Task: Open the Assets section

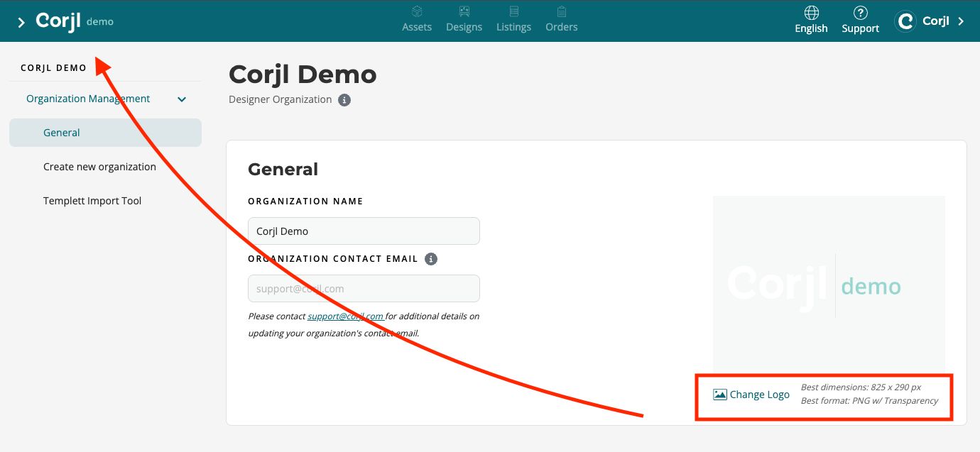Action: 417,19
